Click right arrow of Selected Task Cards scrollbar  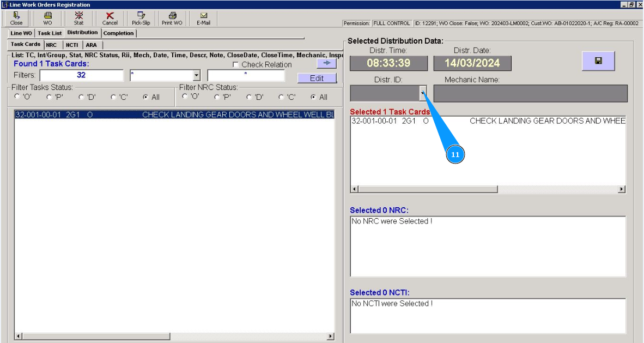pos(622,189)
